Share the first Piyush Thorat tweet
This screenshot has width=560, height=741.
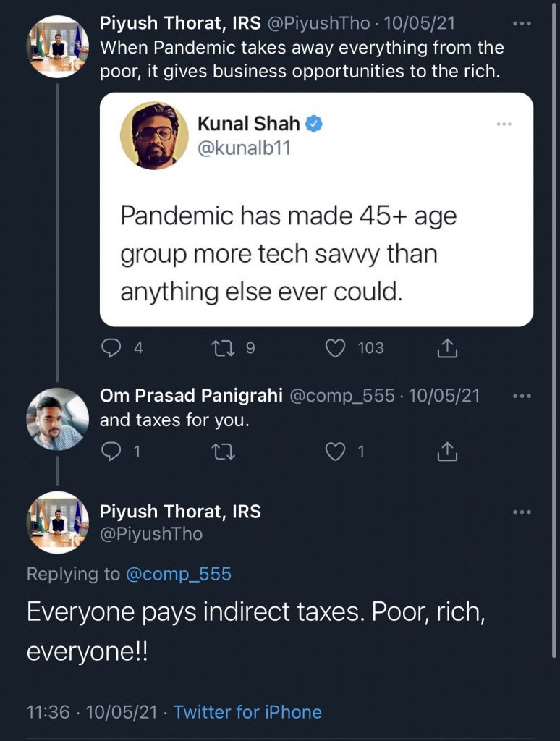coord(448,349)
